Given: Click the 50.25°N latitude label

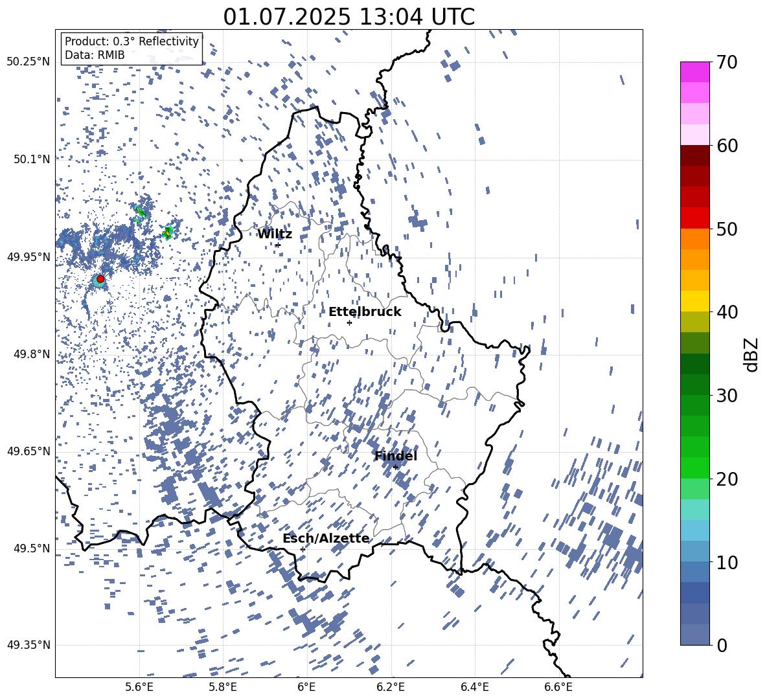Looking at the screenshot, I should point(29,62).
